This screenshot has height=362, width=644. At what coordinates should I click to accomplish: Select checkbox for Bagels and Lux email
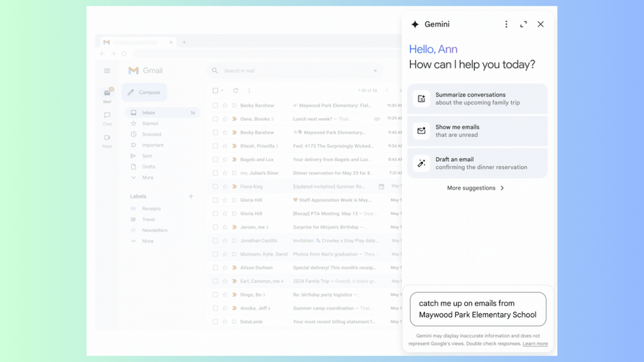[x=215, y=159]
